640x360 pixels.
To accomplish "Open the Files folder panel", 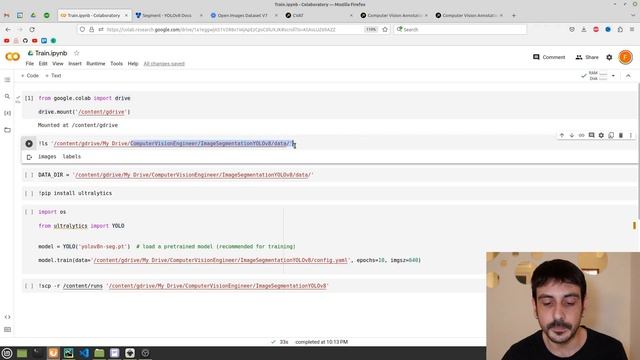I will point(7,130).
